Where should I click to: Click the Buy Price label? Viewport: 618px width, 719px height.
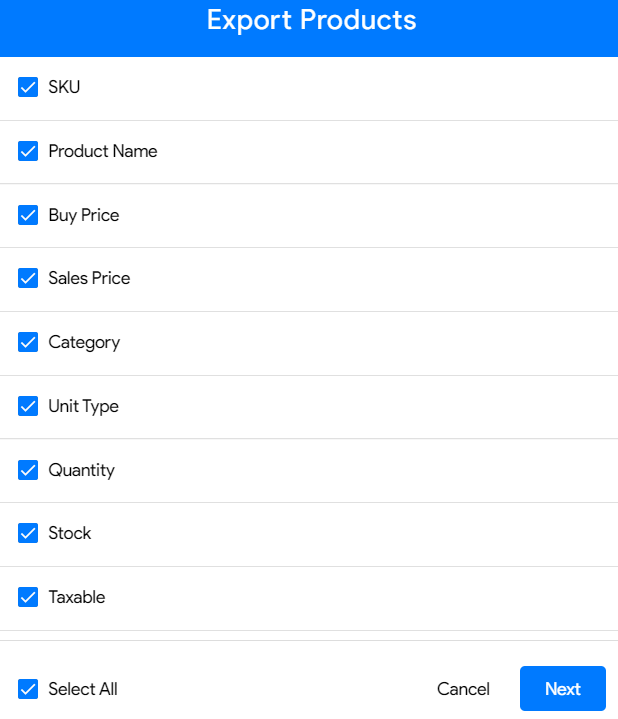click(x=84, y=216)
